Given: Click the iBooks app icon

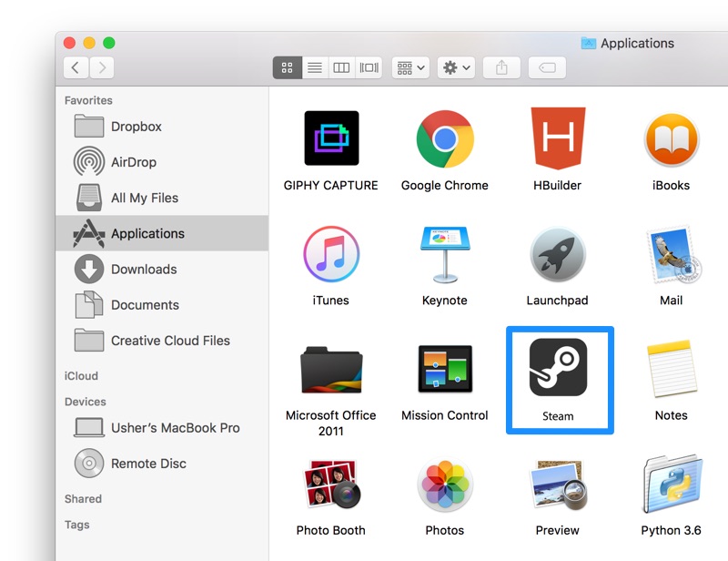Looking at the screenshot, I should [672, 140].
